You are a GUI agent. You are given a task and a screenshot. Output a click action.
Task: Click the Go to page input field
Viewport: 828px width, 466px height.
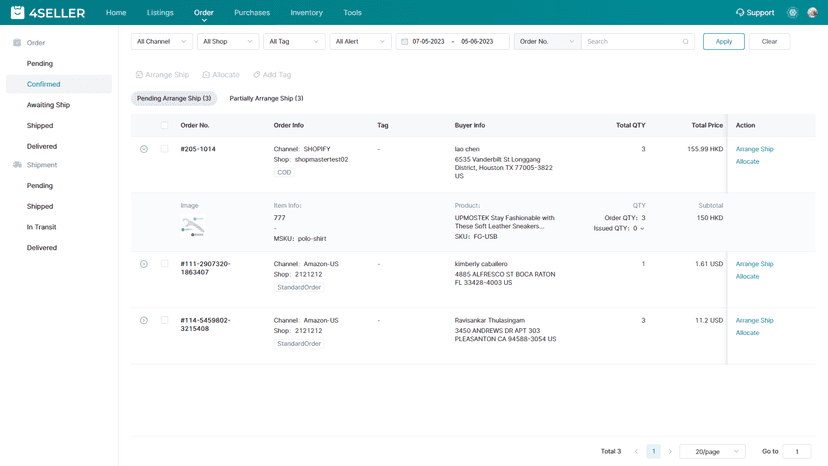[797, 451]
